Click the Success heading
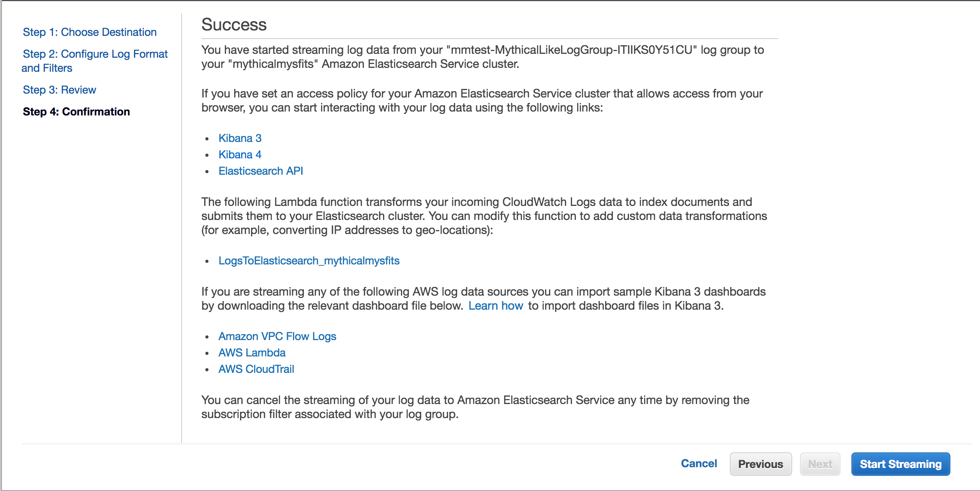980x491 pixels. 234,25
